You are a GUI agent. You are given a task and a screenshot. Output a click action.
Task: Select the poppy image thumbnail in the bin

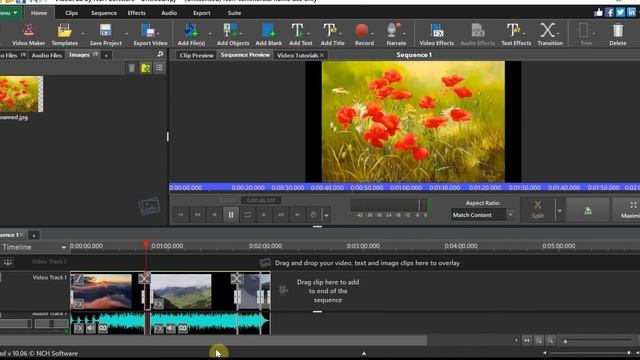click(21, 94)
